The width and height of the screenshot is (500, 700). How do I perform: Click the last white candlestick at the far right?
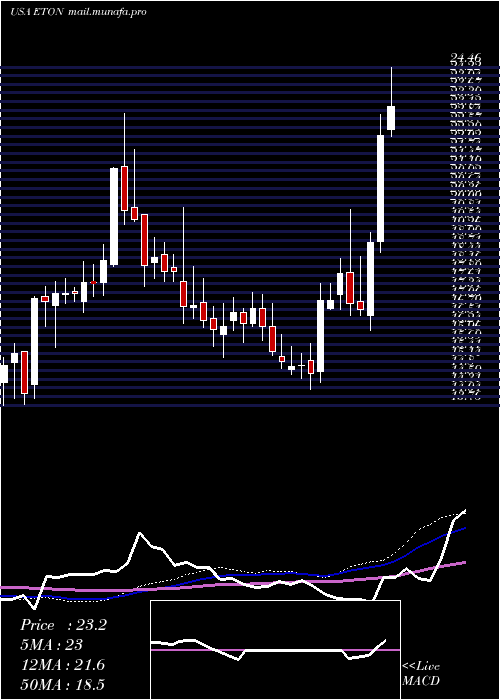[391, 118]
